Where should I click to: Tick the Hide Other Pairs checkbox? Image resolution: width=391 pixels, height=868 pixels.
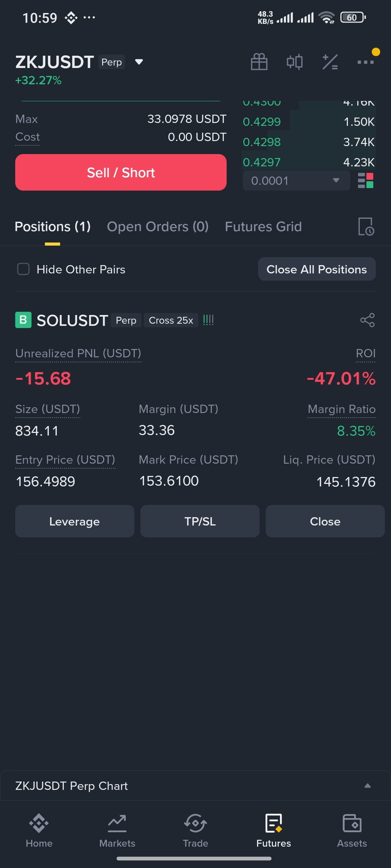click(24, 269)
